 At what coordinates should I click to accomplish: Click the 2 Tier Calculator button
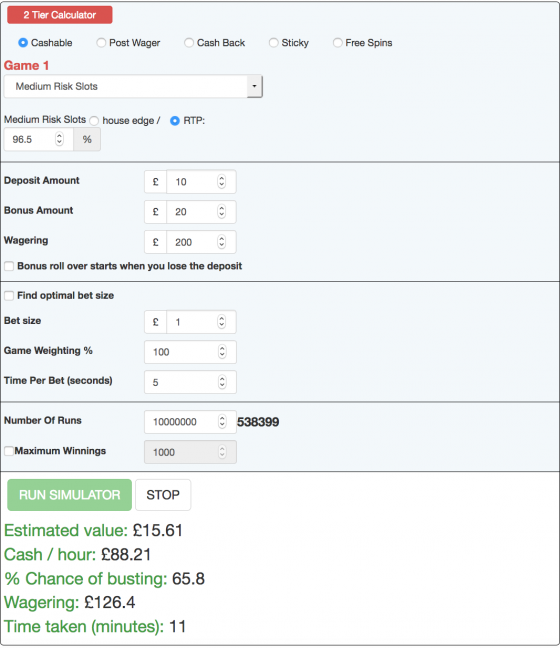(60, 15)
